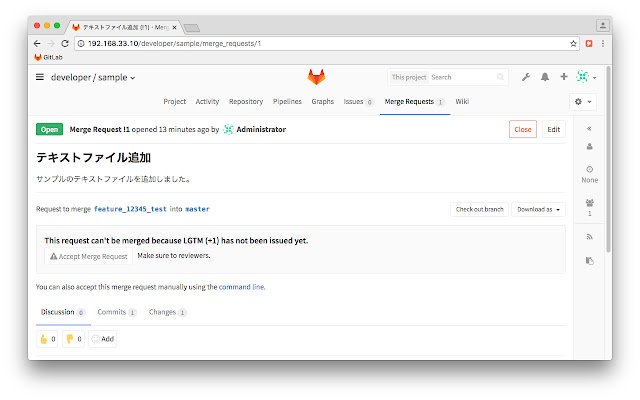Give a thumbs up reaction
This screenshot has height=400, width=640.
(x=47, y=339)
